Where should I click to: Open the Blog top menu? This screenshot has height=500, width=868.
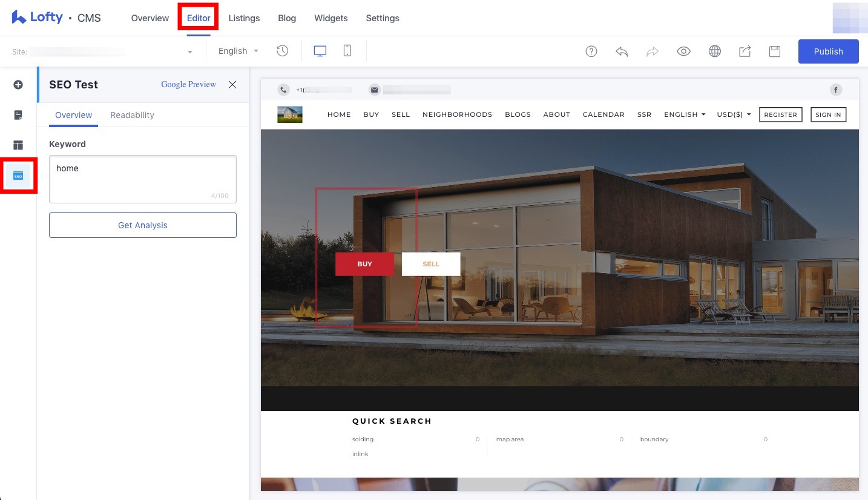coord(287,18)
